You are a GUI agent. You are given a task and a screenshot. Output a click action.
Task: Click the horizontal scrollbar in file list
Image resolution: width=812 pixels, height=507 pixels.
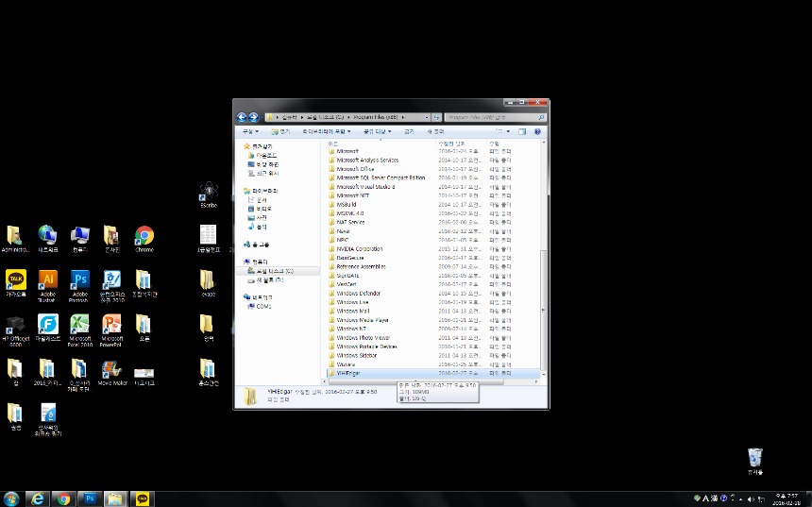(x=415, y=382)
